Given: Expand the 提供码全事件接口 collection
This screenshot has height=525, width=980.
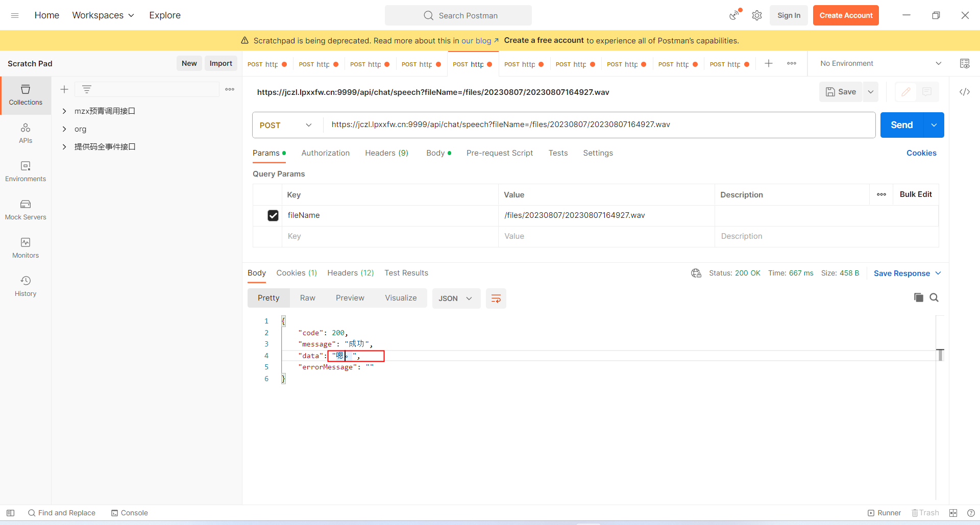Looking at the screenshot, I should pos(64,146).
